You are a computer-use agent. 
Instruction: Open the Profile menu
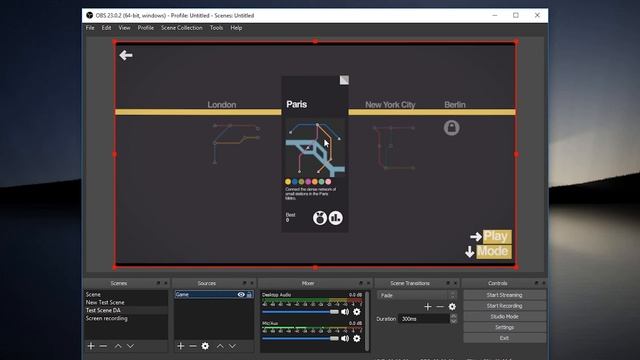click(x=146, y=28)
